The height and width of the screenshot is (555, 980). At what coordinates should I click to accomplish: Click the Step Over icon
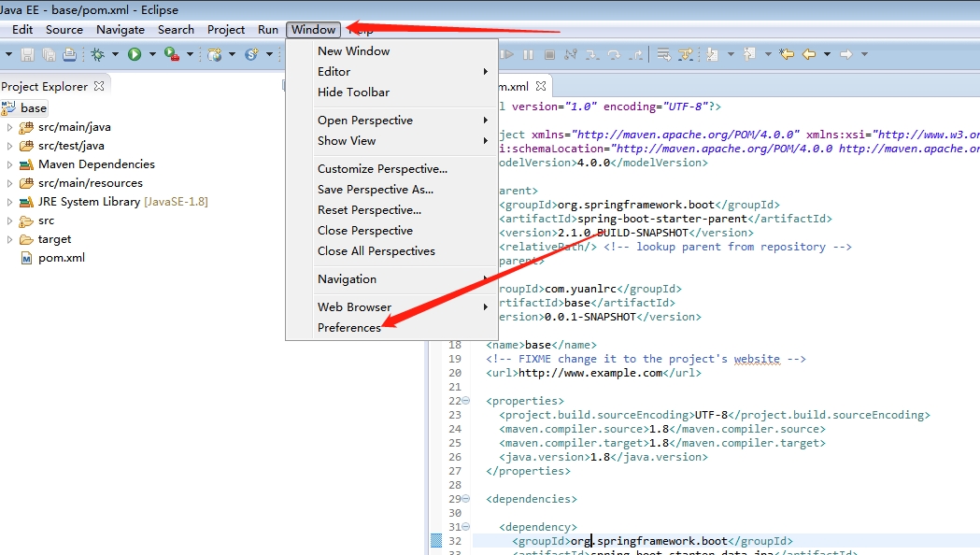pyautogui.click(x=614, y=55)
